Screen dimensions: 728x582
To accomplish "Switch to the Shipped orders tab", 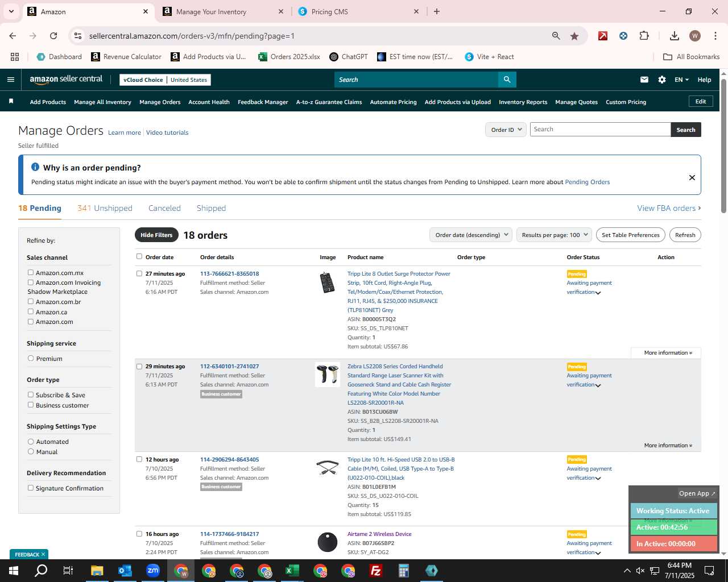I will (x=211, y=208).
